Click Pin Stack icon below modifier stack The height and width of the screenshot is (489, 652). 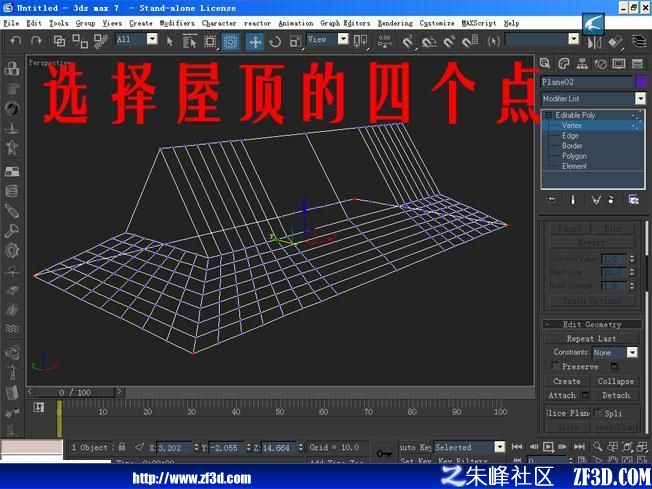pyautogui.click(x=551, y=200)
